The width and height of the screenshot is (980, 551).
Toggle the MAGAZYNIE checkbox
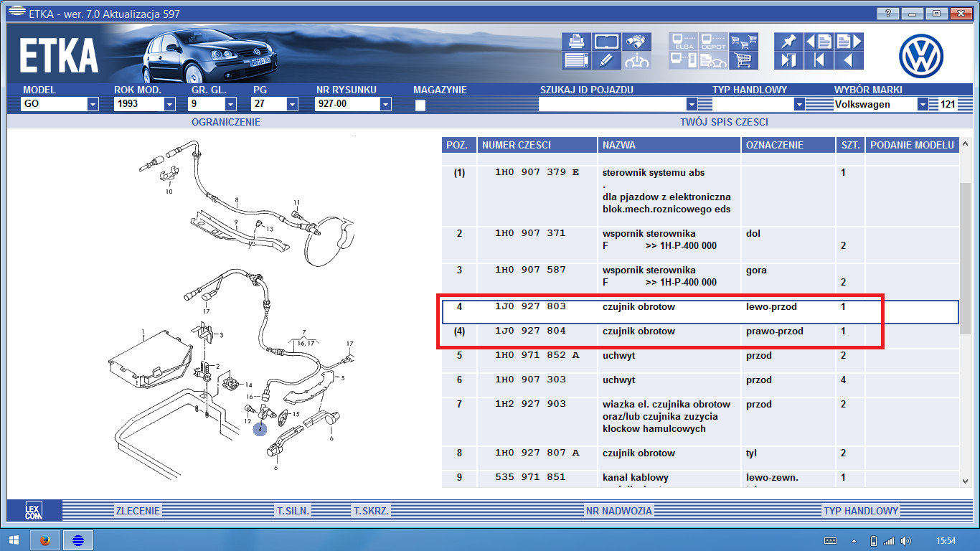coord(420,105)
